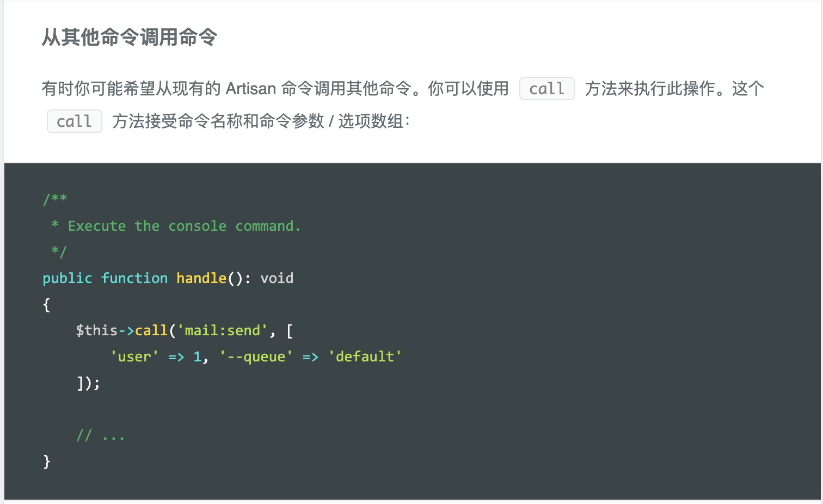Click the opening /** comment line
823x504 pixels.
pyautogui.click(x=55, y=199)
